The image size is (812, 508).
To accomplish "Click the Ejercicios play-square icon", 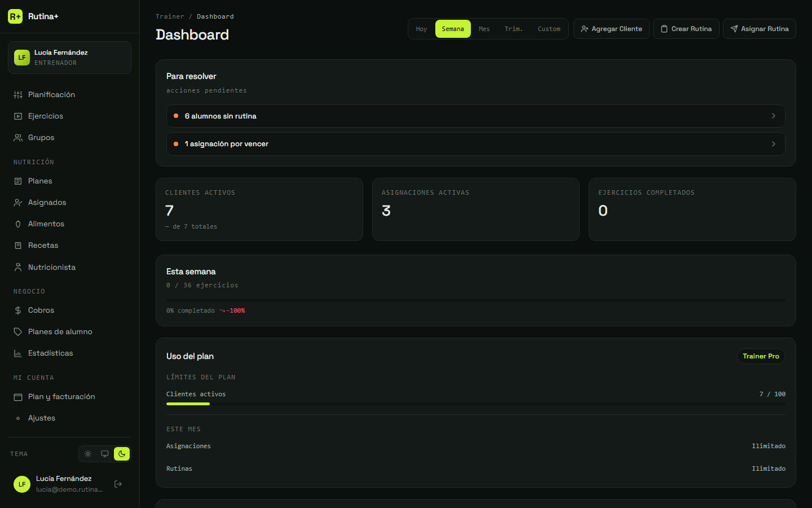I will pyautogui.click(x=18, y=116).
